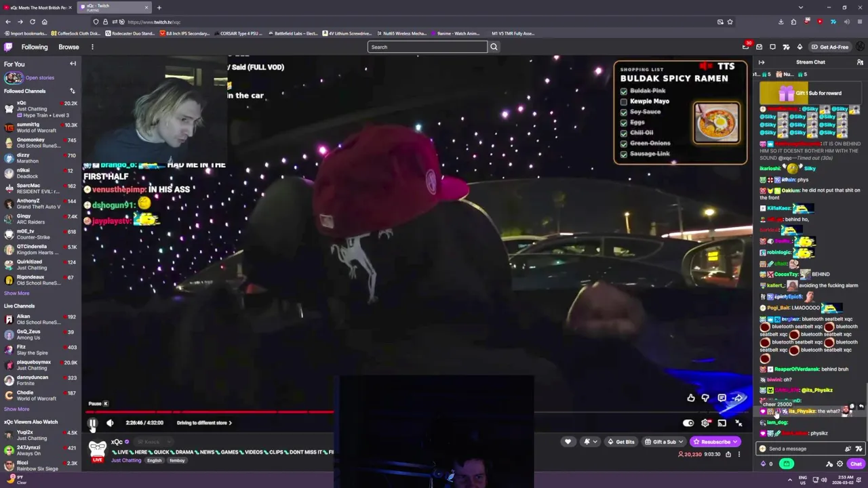The width and height of the screenshot is (868, 488).
Task: Open the Nut65 Wireless Mecha bookmark
Action: click(401, 33)
